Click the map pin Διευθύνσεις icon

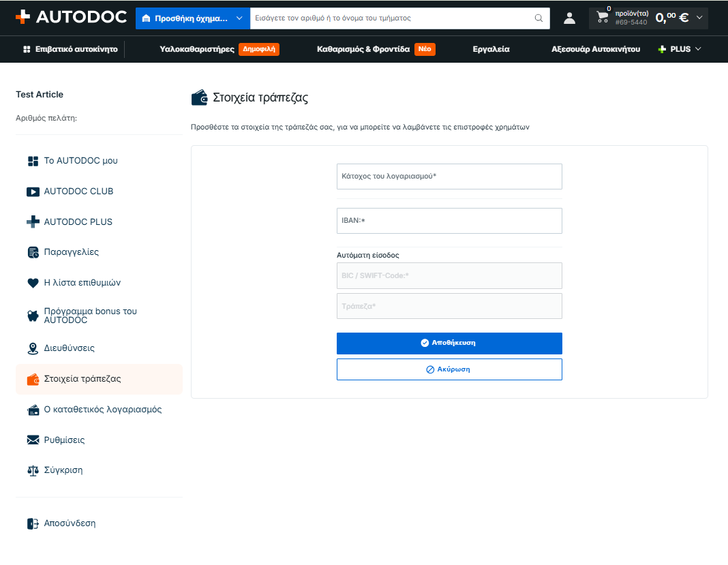point(33,348)
